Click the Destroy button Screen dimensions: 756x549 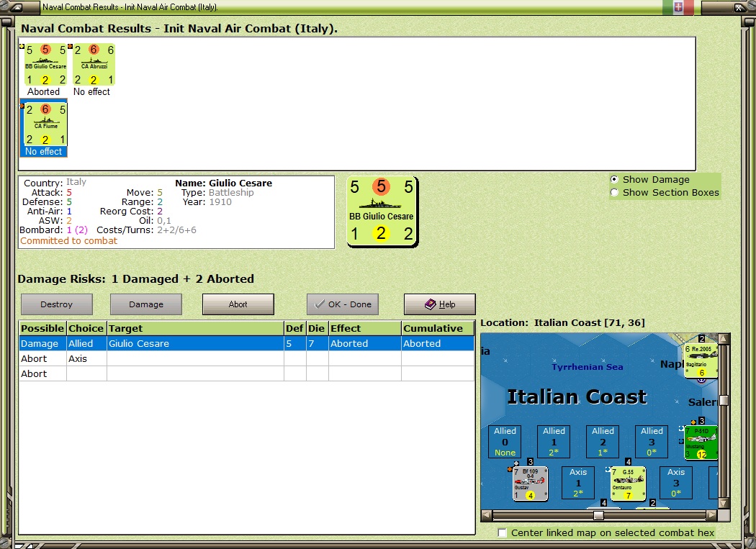click(57, 304)
